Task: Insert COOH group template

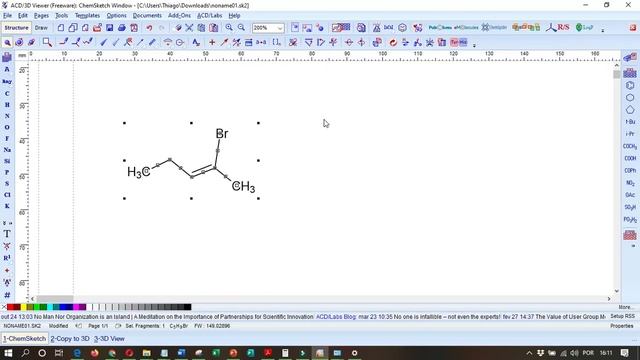Action: coord(630,158)
